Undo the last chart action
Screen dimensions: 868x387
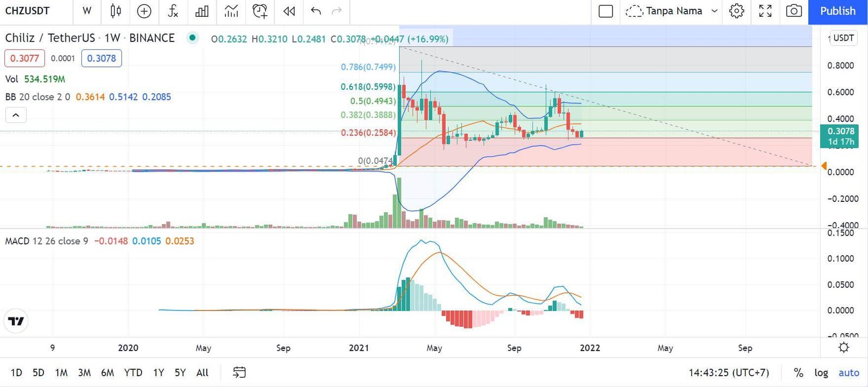coord(316,11)
